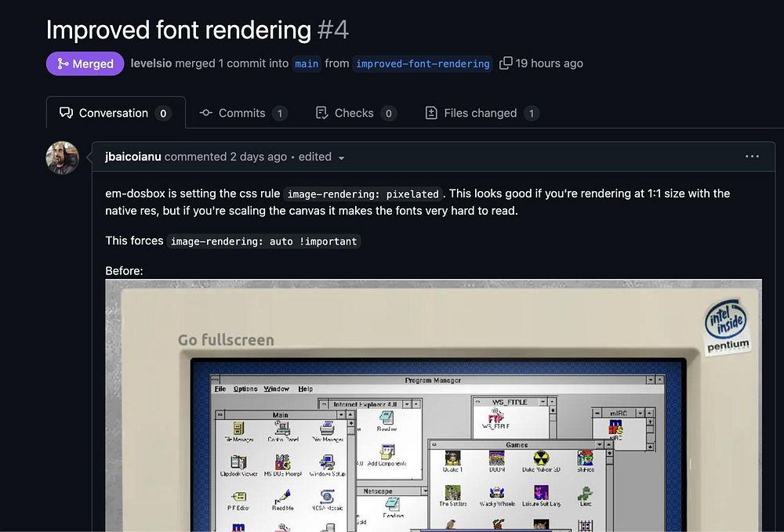Viewport: 784px width, 532px height.
Task: Select the Add Components icon
Action: tap(387, 455)
